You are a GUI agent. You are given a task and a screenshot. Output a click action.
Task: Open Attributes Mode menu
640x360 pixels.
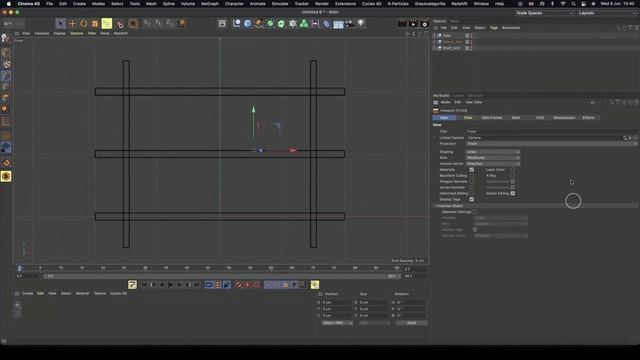445,102
